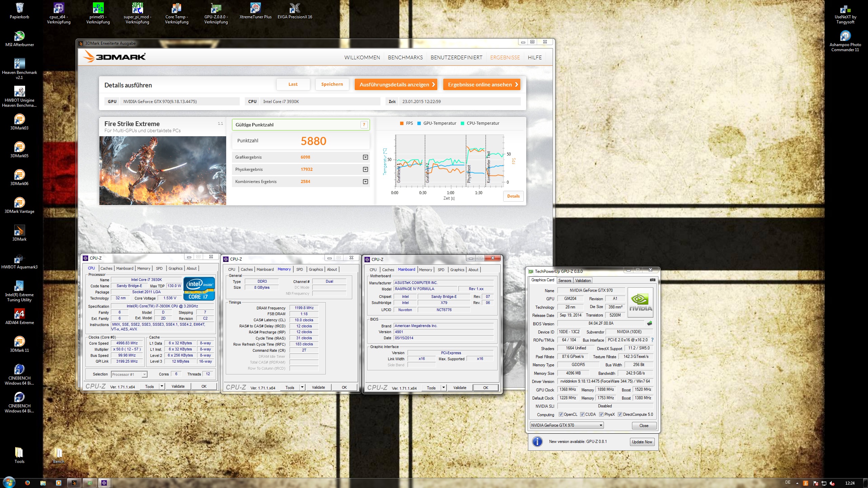This screenshot has height=488, width=868.
Task: Open the Processor #1 selection dropdown
Action: click(129, 374)
